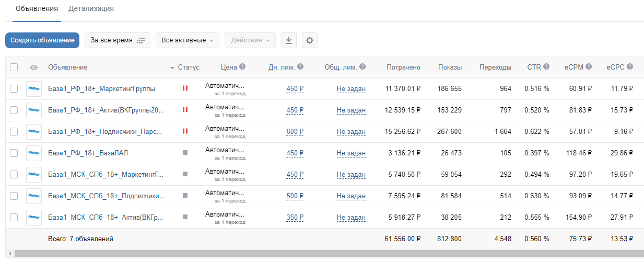Tick the select-all checkbox in the header

[x=14, y=67]
